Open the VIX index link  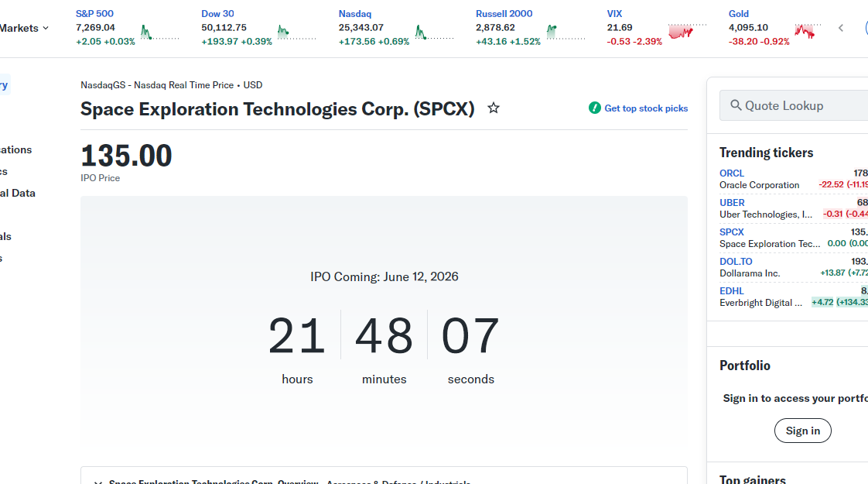[x=614, y=13]
